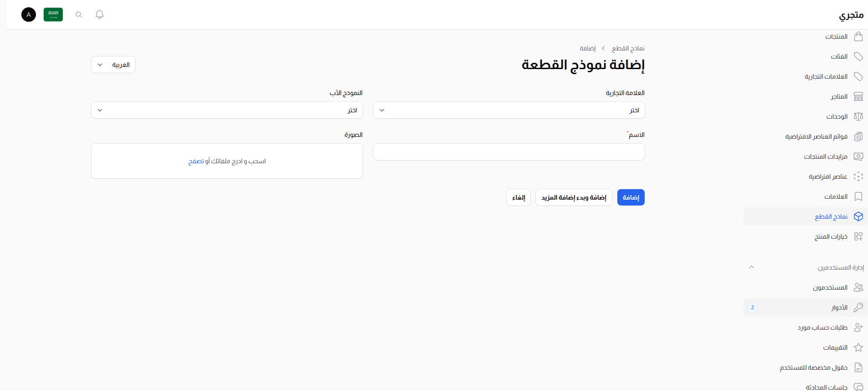Open المنتجات menu item
Image resolution: width=868 pixels, height=391 pixels.
point(805,36)
